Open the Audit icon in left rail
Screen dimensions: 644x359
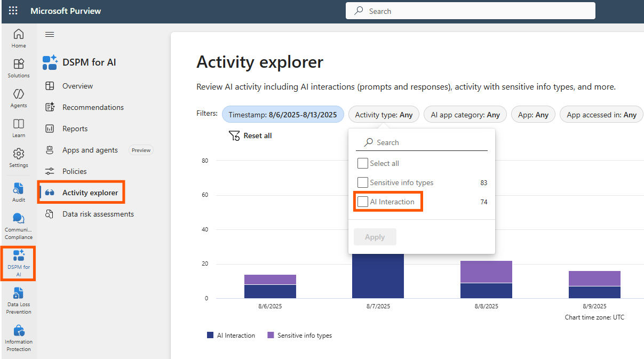click(19, 188)
